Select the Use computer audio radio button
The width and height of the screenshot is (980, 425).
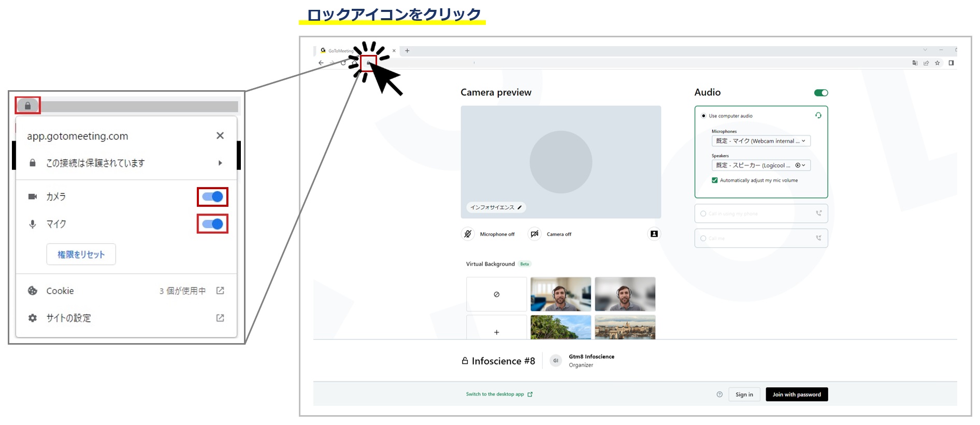point(703,116)
